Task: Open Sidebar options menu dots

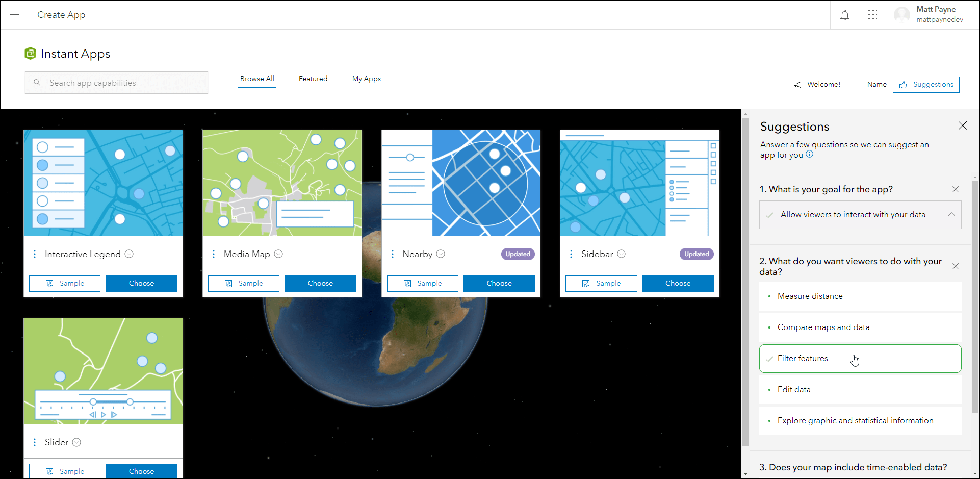Action: 571,254
